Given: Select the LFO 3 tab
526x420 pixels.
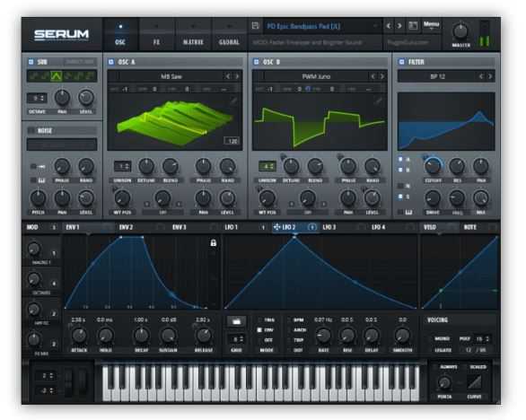Looking at the screenshot, I should (329, 227).
